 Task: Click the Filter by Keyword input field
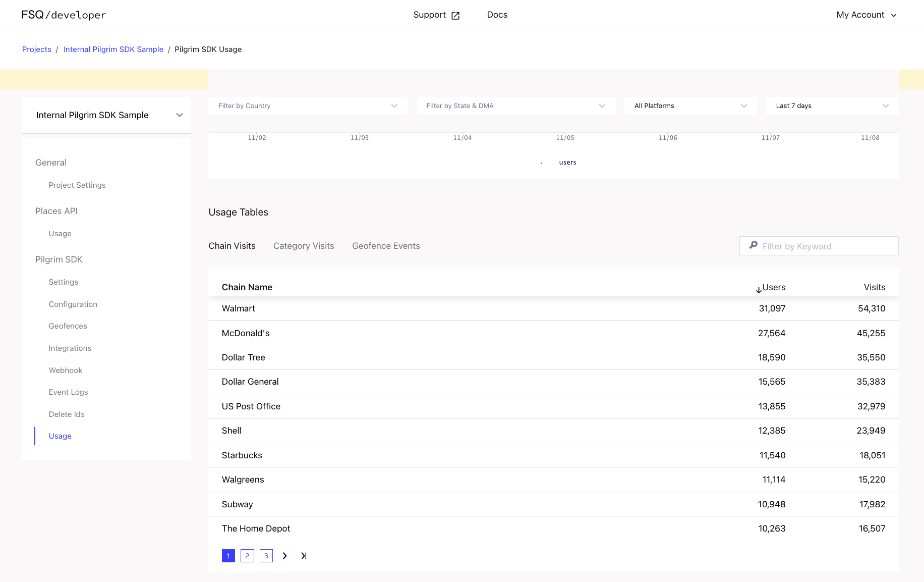819,246
